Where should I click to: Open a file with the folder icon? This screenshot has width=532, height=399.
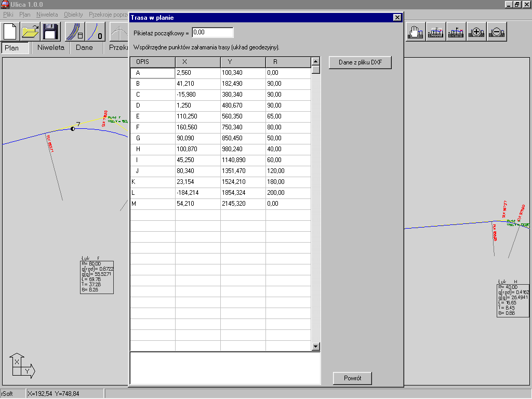(x=31, y=32)
